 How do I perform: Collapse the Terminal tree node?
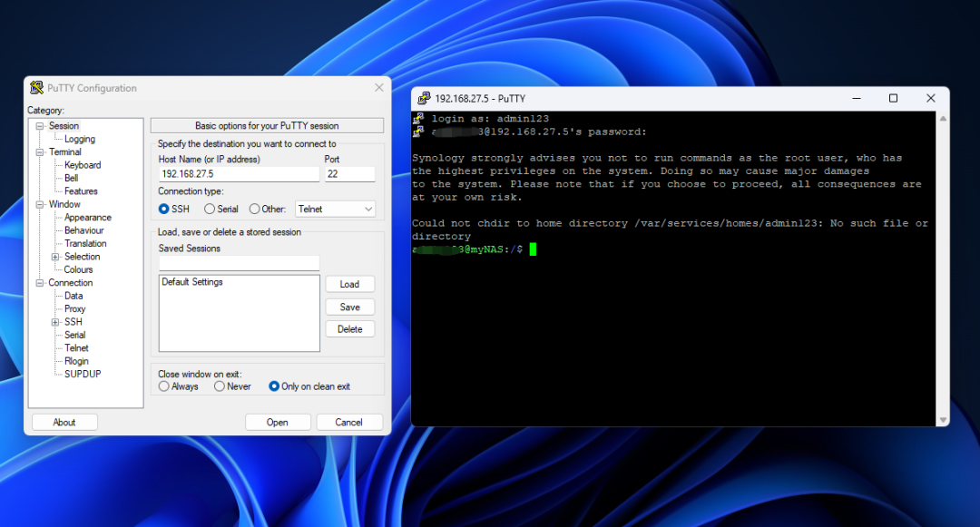coord(39,152)
